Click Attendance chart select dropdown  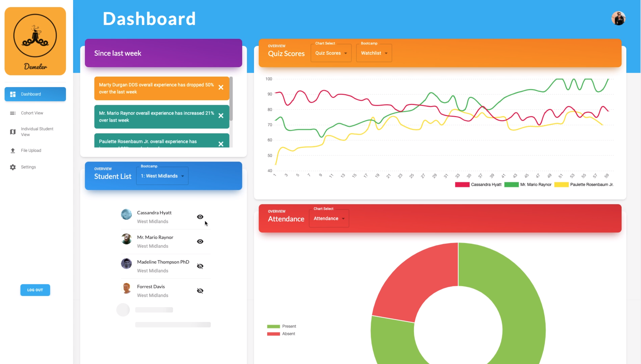coord(329,218)
